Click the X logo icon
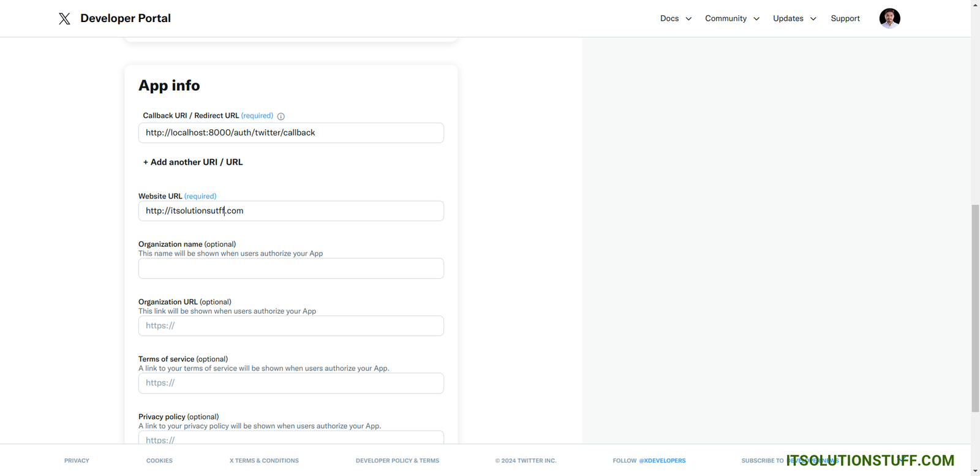 64,18
